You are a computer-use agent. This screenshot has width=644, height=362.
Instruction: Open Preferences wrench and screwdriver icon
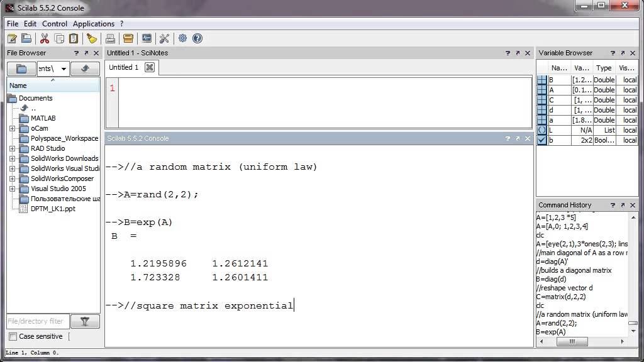[x=164, y=38]
